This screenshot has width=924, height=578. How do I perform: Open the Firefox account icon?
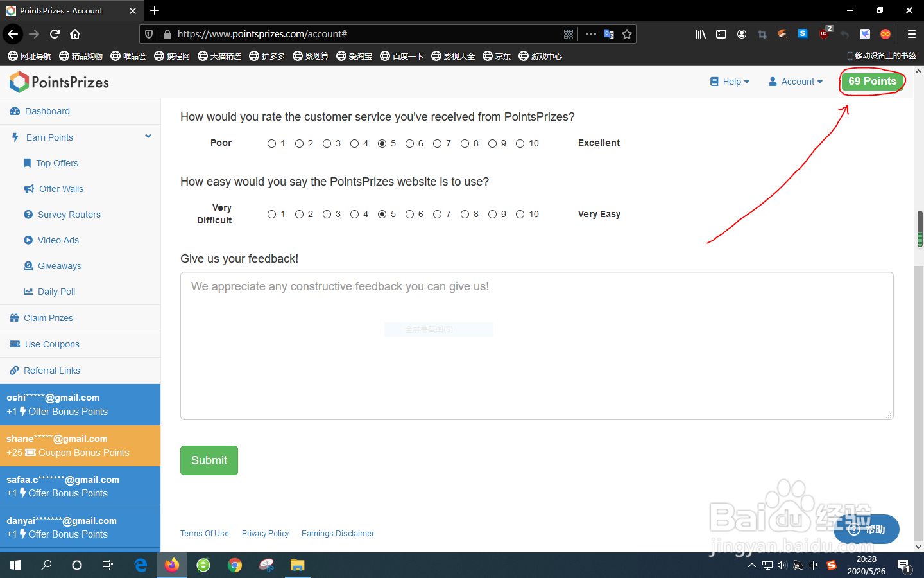point(742,34)
